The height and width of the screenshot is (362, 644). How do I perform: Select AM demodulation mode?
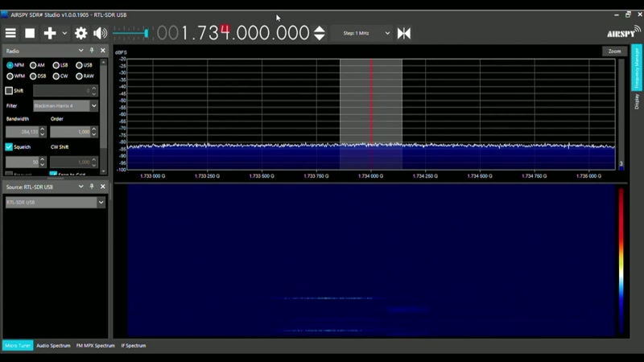click(x=37, y=65)
